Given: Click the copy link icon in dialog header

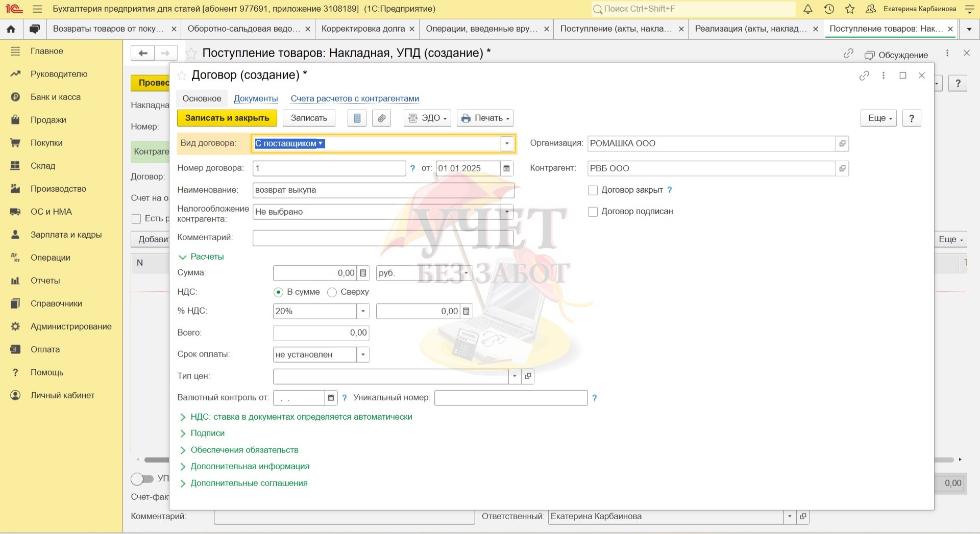Looking at the screenshot, I should click(864, 75).
